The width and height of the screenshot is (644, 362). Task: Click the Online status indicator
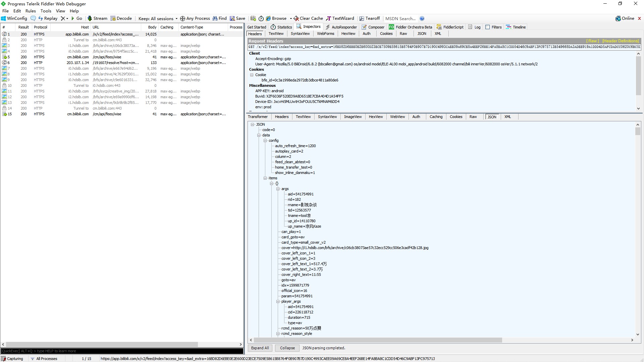625,18
